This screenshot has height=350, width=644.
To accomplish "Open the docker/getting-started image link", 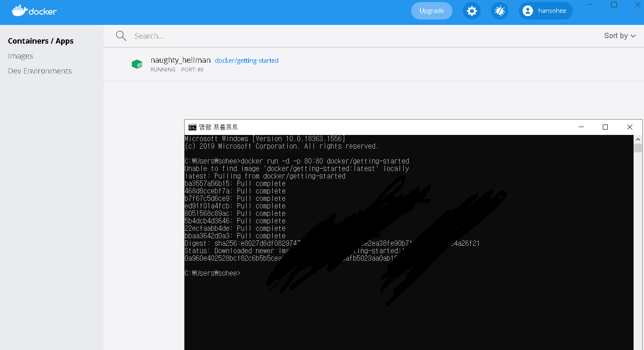I will (x=247, y=61).
